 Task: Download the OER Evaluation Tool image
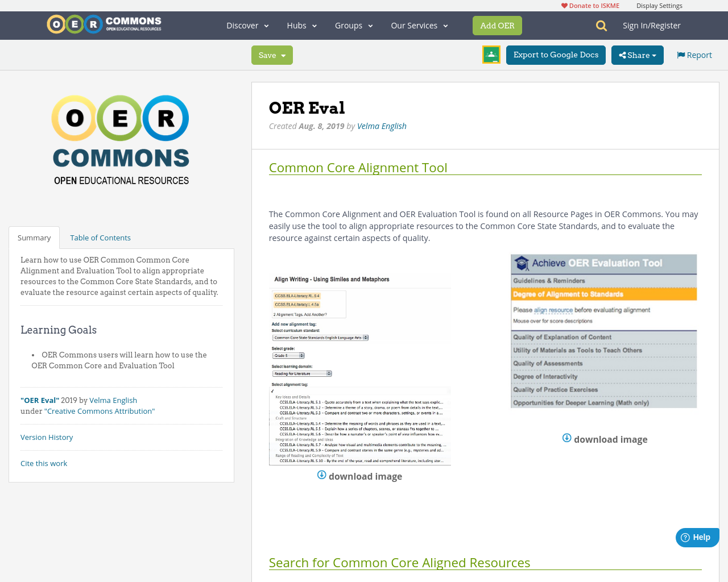(604, 439)
